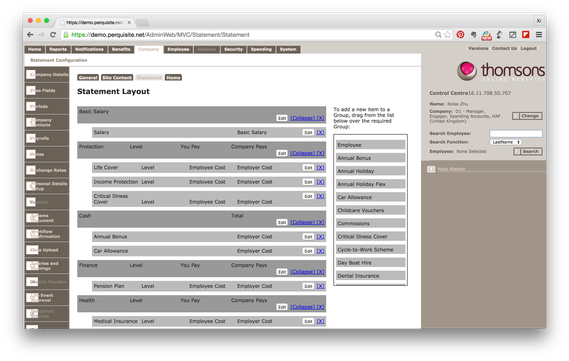Open Chrome hamburger menu

coord(539,35)
